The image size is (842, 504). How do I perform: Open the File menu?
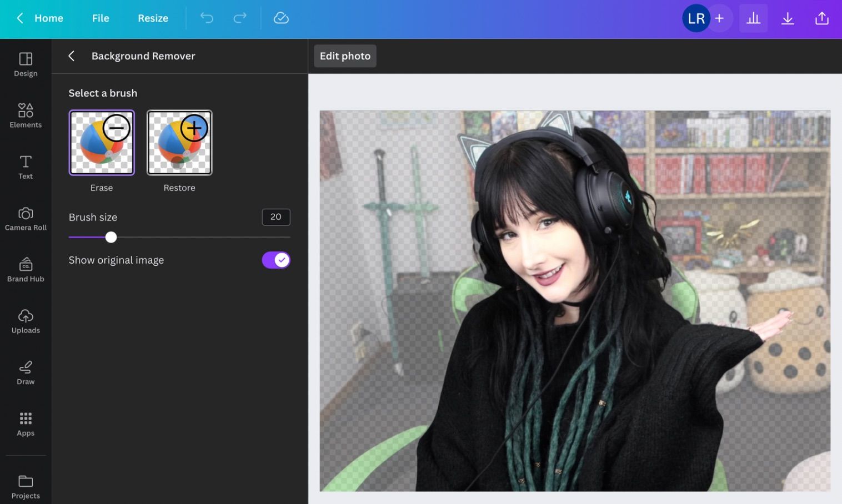101,18
